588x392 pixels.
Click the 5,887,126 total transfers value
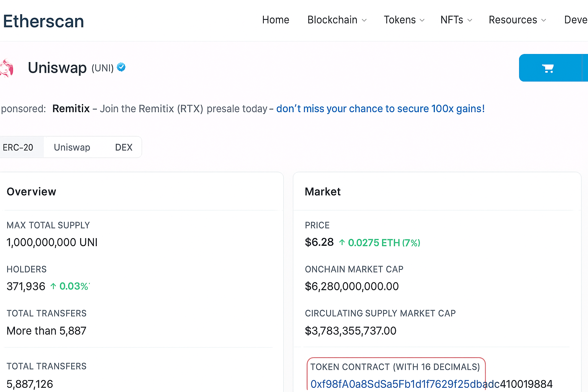[x=30, y=384]
